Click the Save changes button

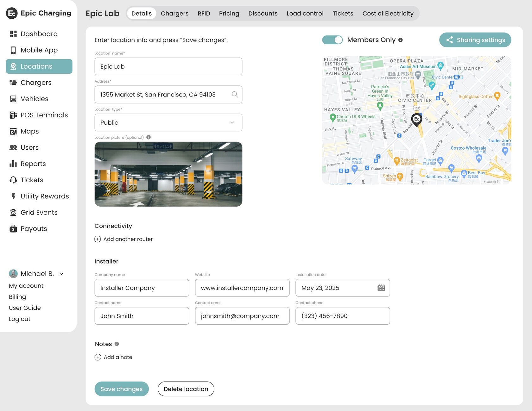pos(122,389)
